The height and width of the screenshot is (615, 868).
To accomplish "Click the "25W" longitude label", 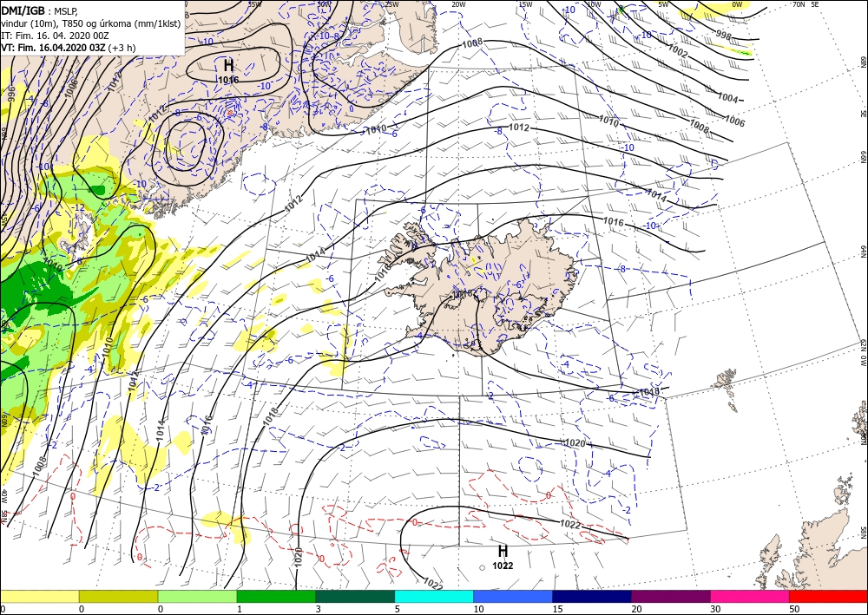I will tap(391, 4).
